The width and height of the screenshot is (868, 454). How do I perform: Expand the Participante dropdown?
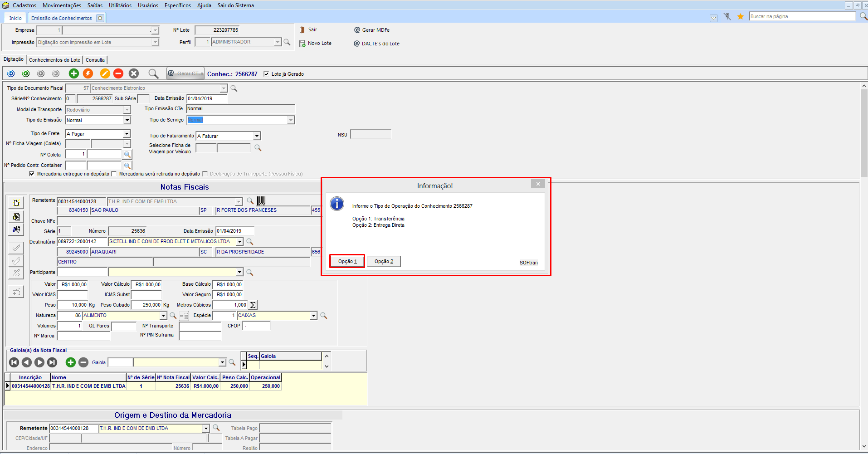(x=240, y=273)
